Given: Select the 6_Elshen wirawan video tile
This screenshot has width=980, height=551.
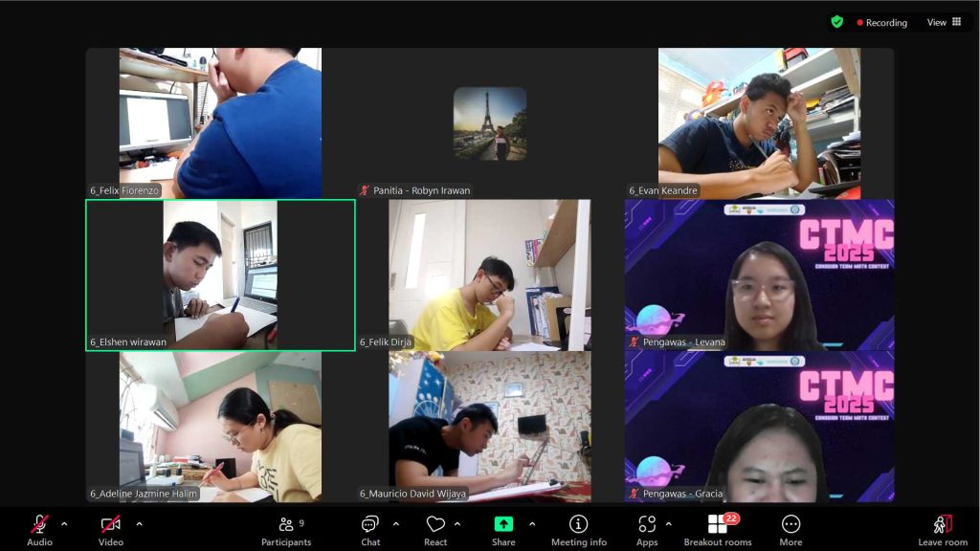Looking at the screenshot, I should (x=220, y=275).
